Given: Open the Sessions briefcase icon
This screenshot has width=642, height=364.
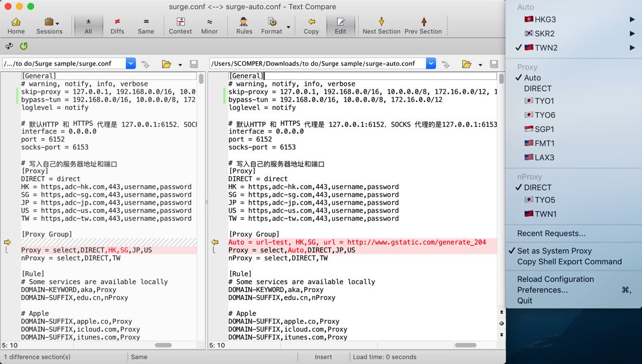Looking at the screenshot, I should 49,22.
